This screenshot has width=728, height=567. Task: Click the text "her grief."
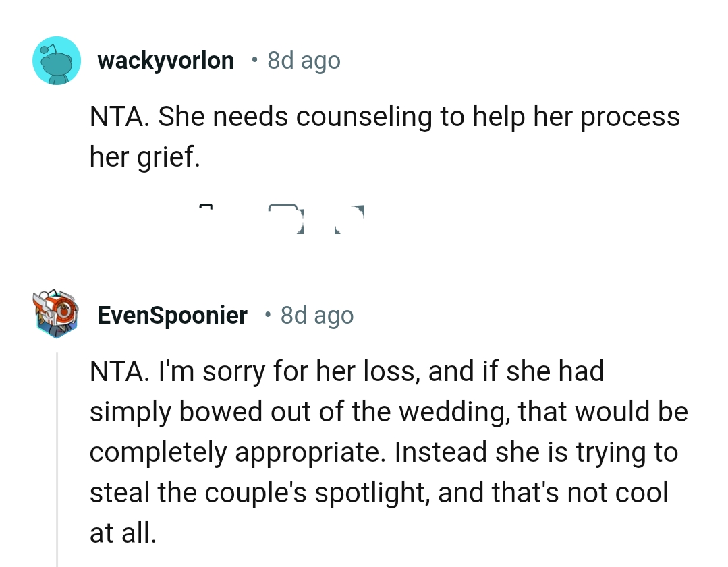[144, 158]
